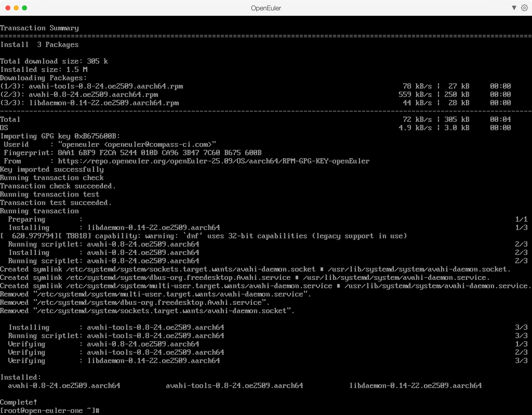
Task: Click libdaemon package under Installed list
Action: click(416, 386)
